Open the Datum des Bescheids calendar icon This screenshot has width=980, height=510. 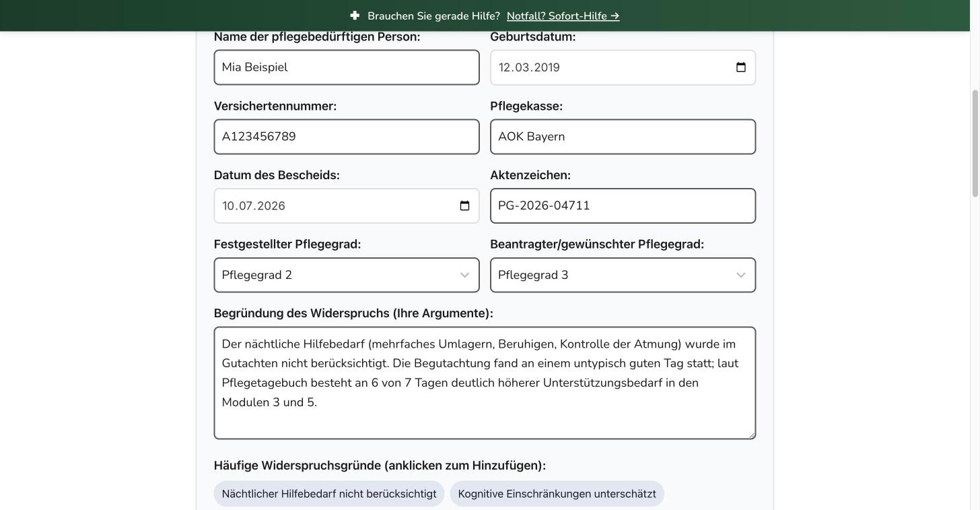464,206
